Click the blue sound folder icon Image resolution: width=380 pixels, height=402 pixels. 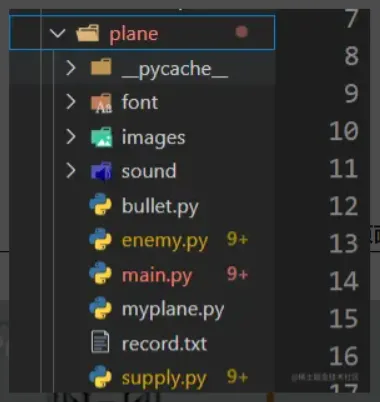[101, 171]
